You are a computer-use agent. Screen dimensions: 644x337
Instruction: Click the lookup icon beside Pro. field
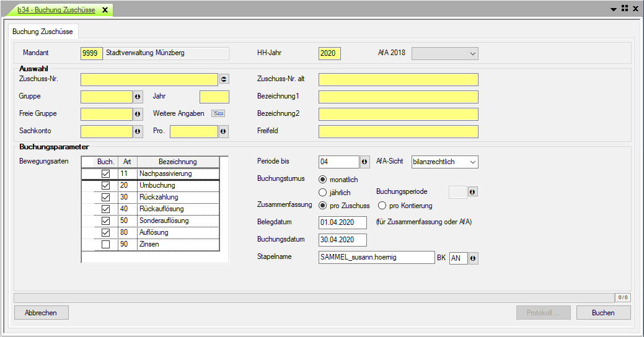point(224,131)
